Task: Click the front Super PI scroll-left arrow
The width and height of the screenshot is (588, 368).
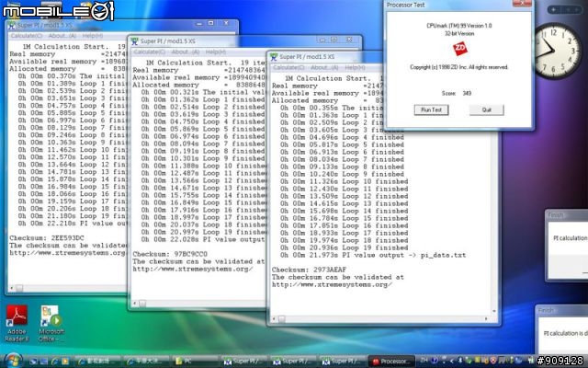Action: tap(274, 319)
